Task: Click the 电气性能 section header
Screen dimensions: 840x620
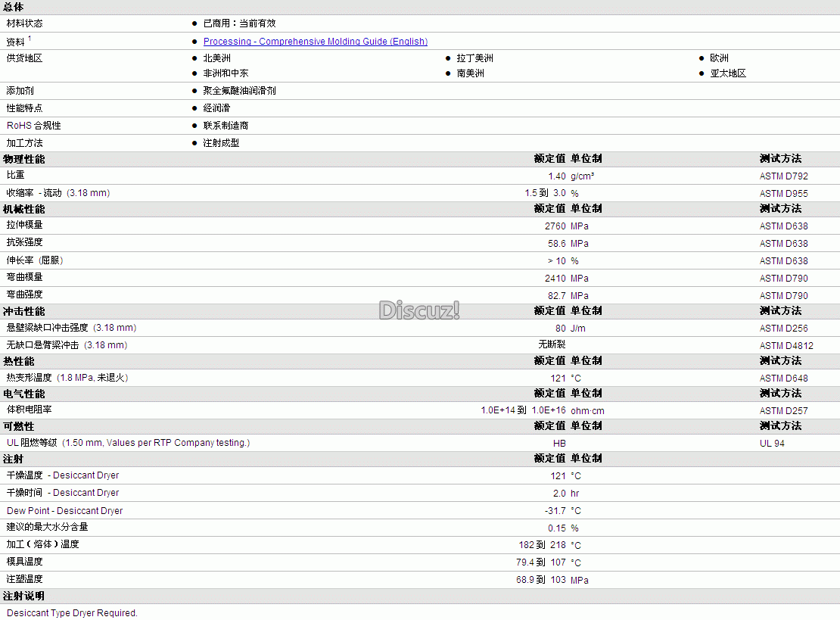Action: click(x=24, y=394)
